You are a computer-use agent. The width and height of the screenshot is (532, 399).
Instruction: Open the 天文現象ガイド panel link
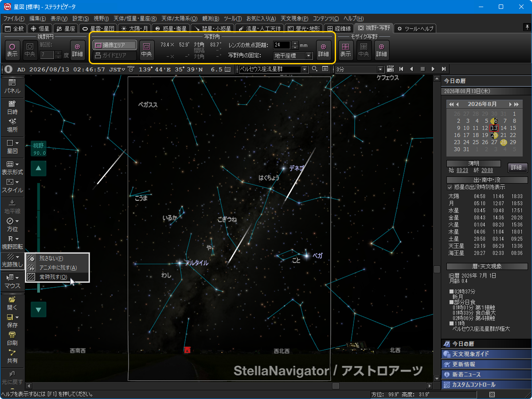coord(486,354)
